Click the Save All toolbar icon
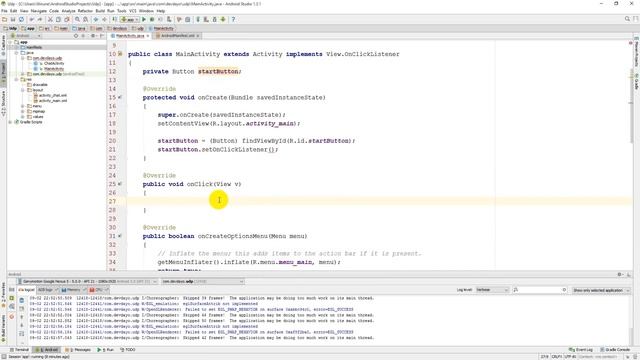The height and width of the screenshot is (360, 640). (13, 19)
